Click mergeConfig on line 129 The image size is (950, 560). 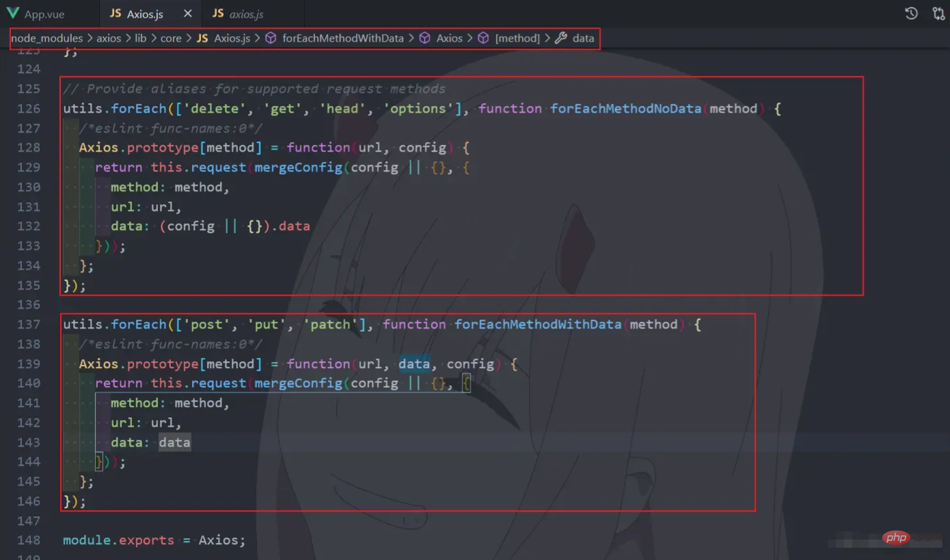[299, 167]
